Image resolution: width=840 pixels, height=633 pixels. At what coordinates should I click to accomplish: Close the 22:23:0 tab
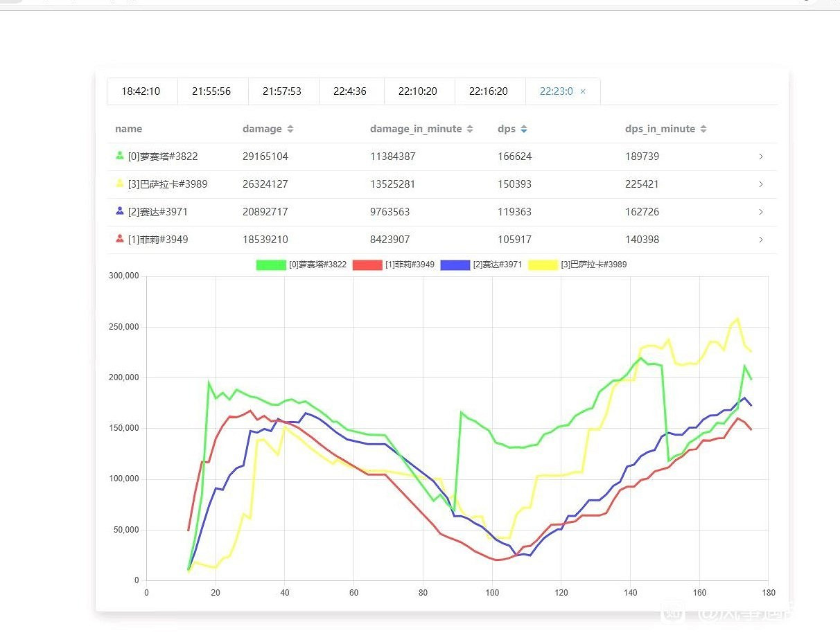[583, 91]
